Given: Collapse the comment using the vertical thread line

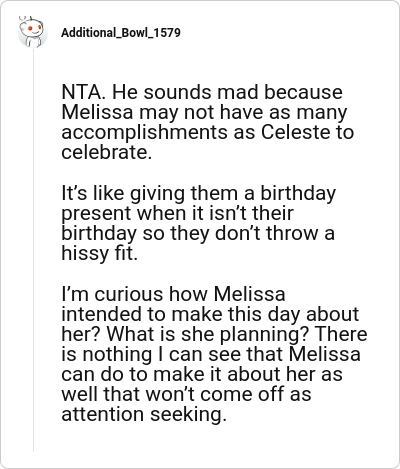Looking at the screenshot, I should 33,250.
